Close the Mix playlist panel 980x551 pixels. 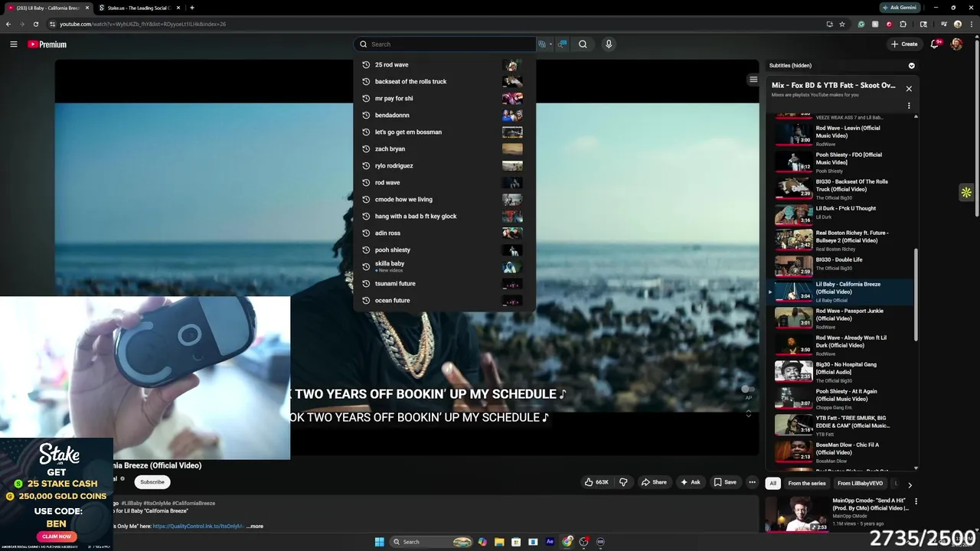click(x=909, y=89)
